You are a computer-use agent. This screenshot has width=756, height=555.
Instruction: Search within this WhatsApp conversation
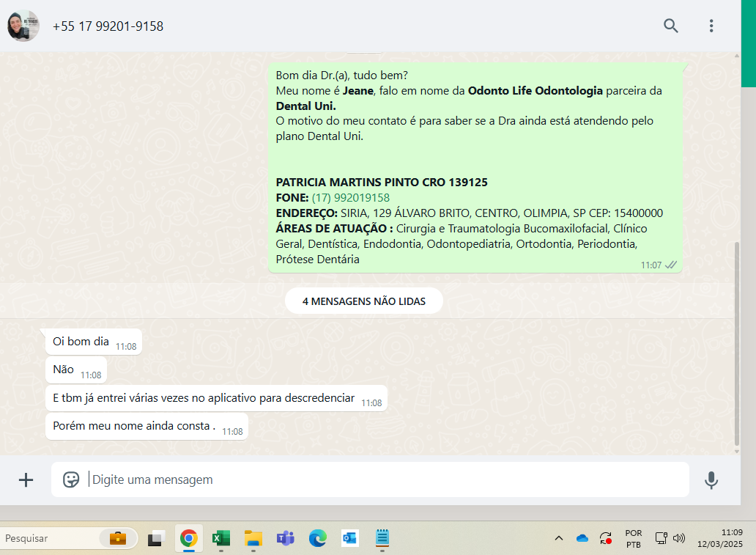[x=671, y=26]
